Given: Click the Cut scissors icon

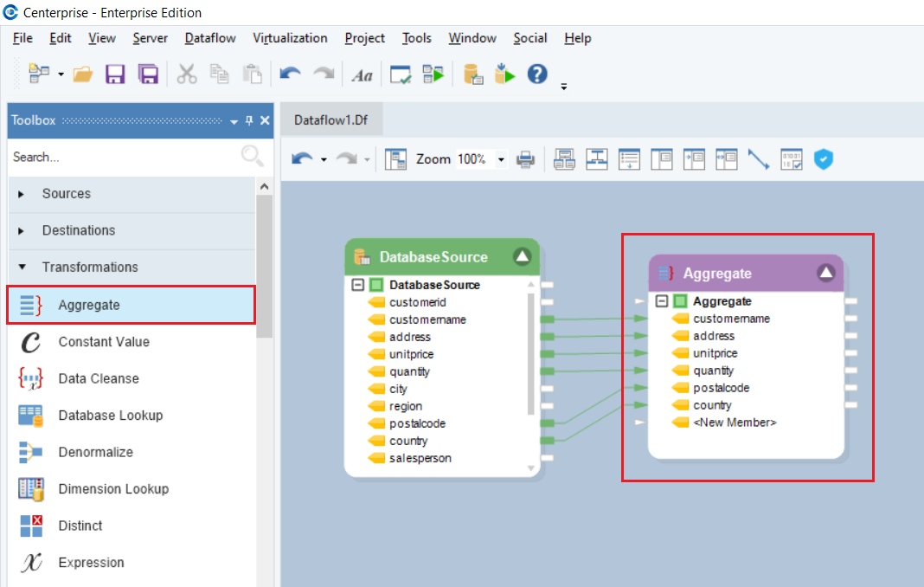Looking at the screenshot, I should point(187,74).
